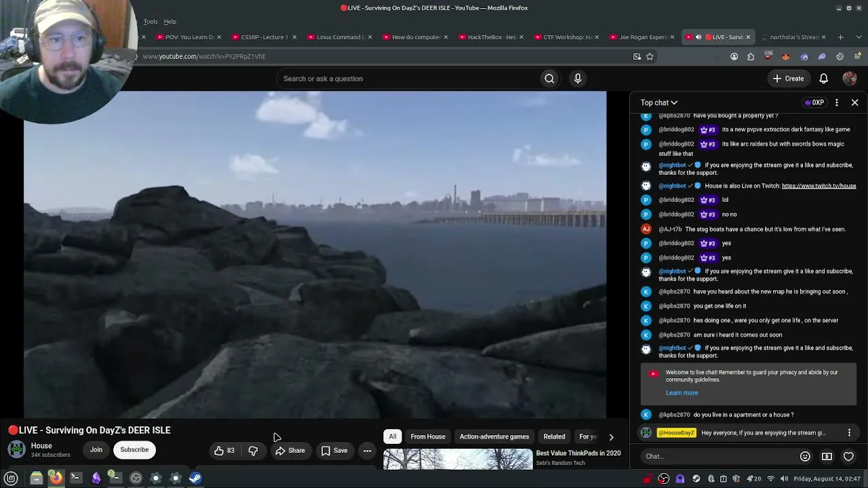This screenshot has height=488, width=868.
Task: Open the YouTube account avatar menu
Action: click(x=850, y=79)
